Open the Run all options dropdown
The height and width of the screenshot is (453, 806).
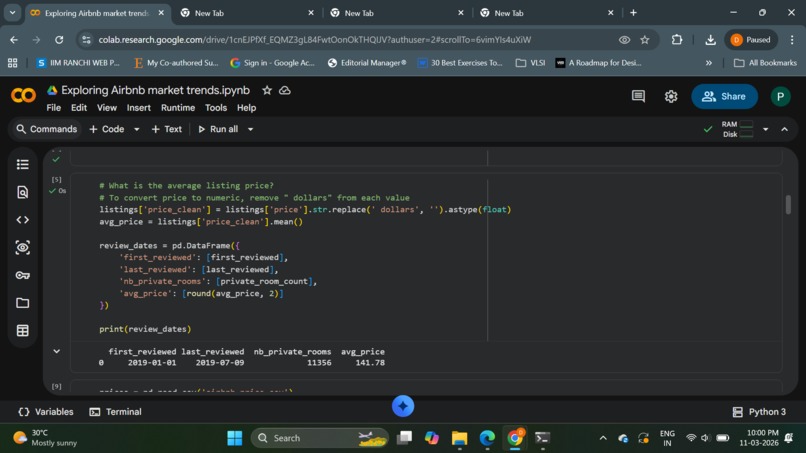250,130
